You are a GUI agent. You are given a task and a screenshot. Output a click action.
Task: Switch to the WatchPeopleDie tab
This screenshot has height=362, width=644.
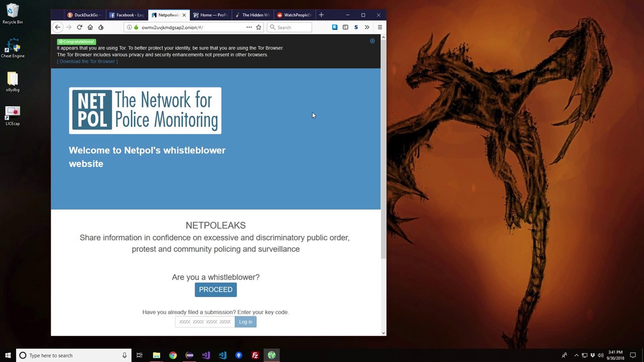(294, 15)
